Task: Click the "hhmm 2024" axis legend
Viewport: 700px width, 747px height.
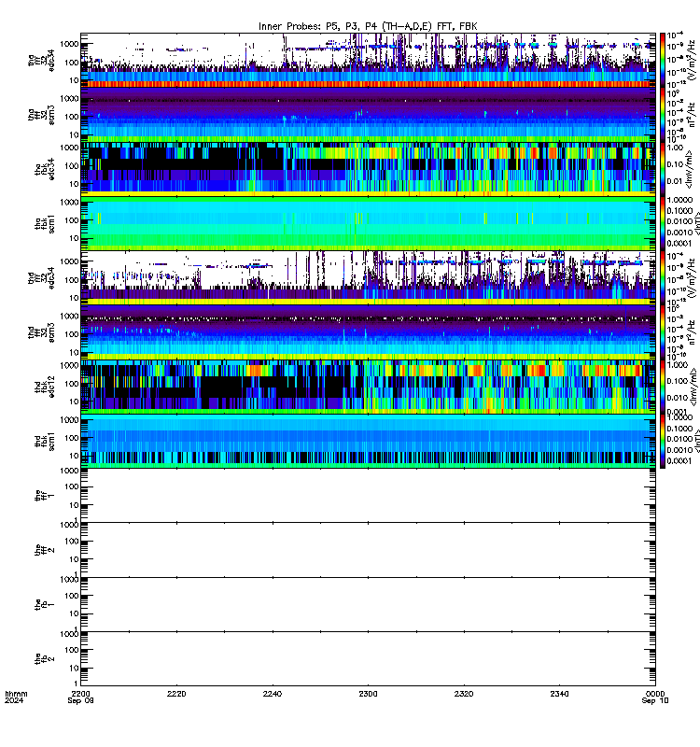Action: click(16, 697)
